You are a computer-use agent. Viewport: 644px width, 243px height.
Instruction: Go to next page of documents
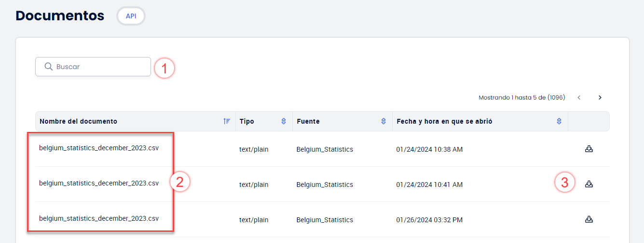[600, 98]
